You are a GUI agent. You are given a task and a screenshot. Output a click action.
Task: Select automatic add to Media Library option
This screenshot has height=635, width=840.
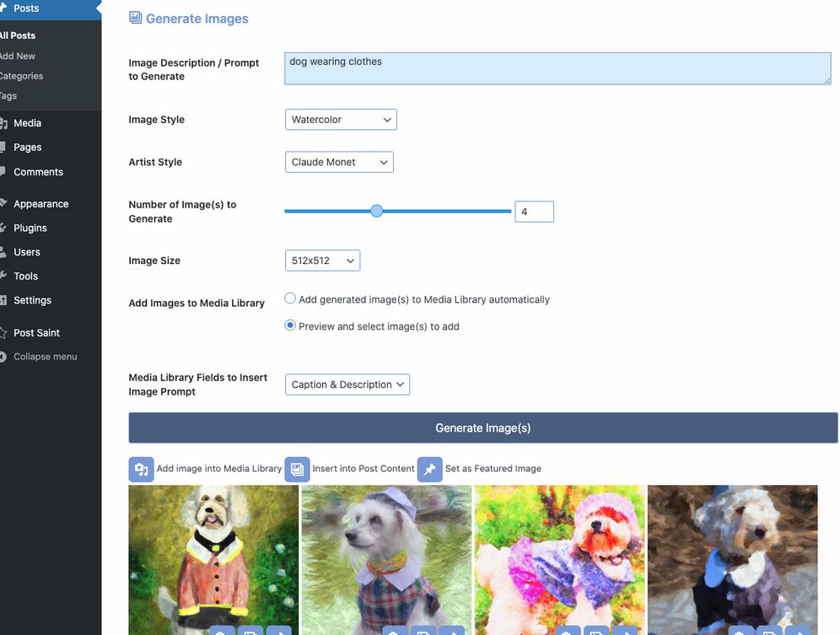[290, 299]
